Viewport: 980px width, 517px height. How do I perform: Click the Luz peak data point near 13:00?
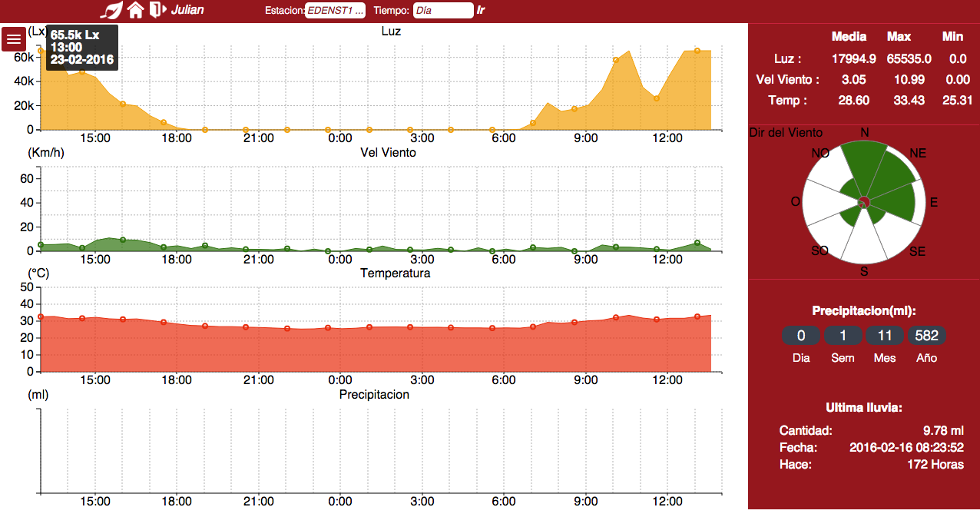(x=697, y=51)
